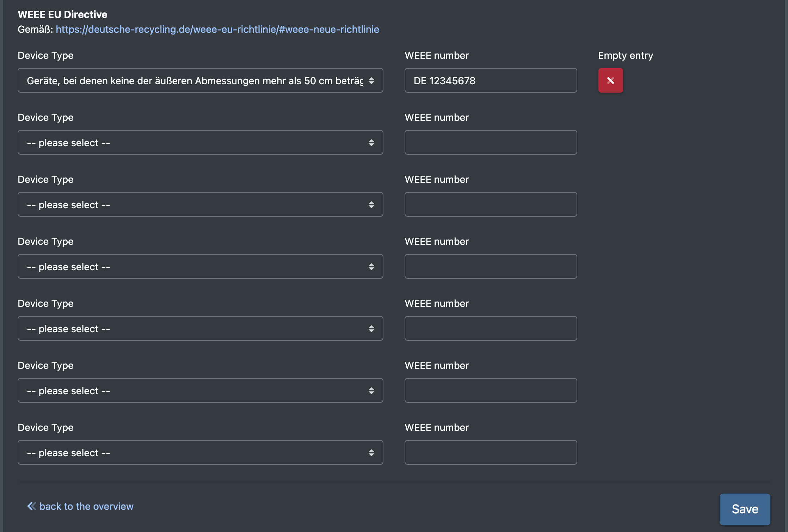Image resolution: width=788 pixels, height=532 pixels.
Task: Open the second Device Type dropdown
Action: tap(200, 142)
